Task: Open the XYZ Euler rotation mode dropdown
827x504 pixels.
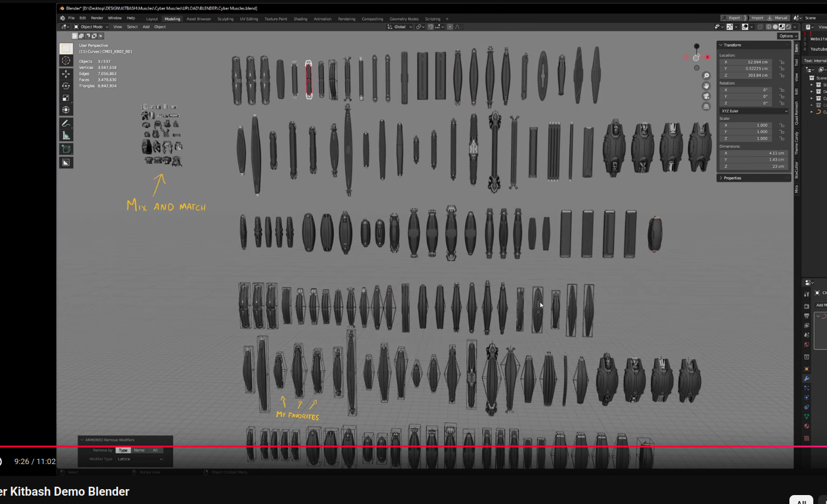Action: pos(754,111)
